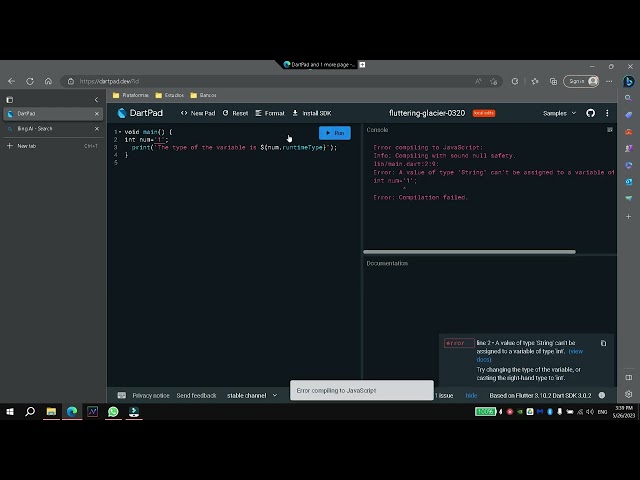
Task: Click the taskbar volume icon
Action: point(590,411)
